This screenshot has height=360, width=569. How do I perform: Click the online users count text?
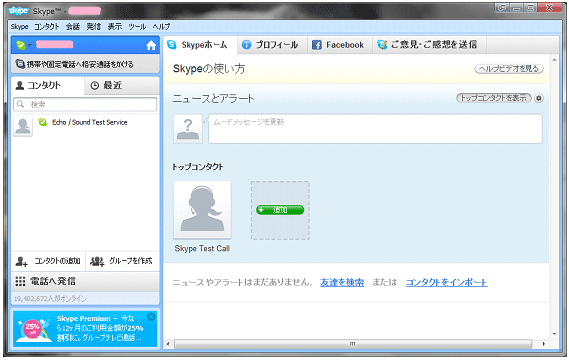pyautogui.click(x=50, y=299)
